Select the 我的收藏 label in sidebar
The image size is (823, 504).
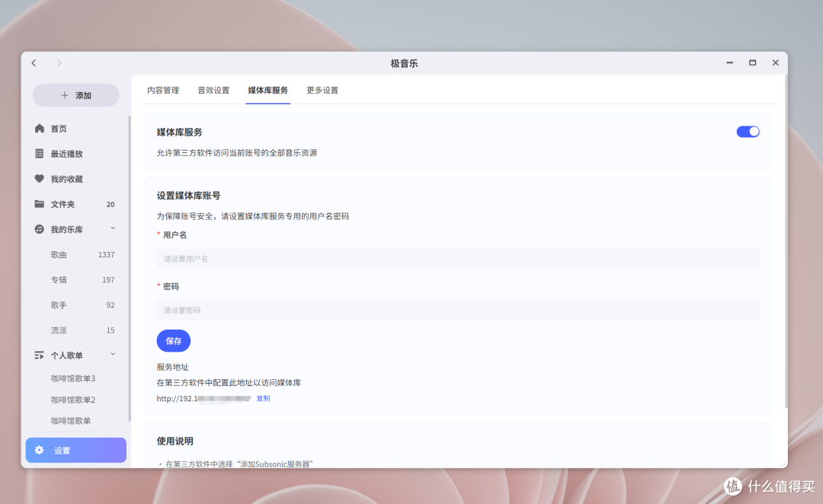click(x=66, y=179)
